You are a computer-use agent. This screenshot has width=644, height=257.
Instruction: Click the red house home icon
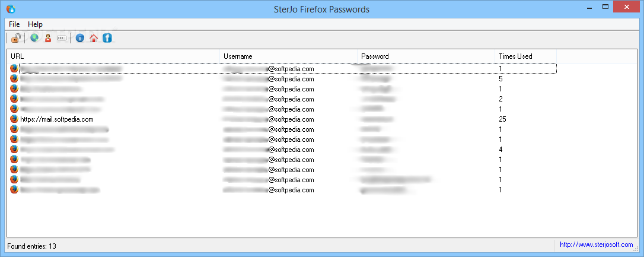[x=93, y=39]
